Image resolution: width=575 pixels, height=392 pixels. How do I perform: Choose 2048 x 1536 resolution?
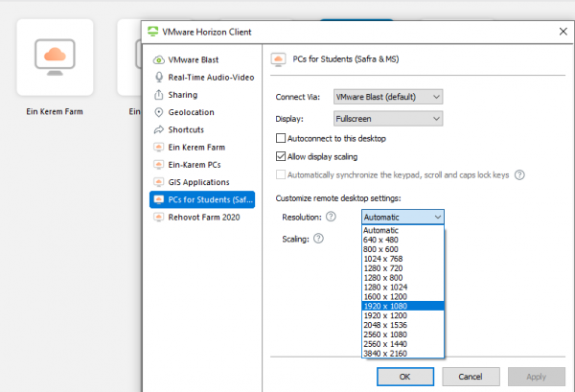402,325
